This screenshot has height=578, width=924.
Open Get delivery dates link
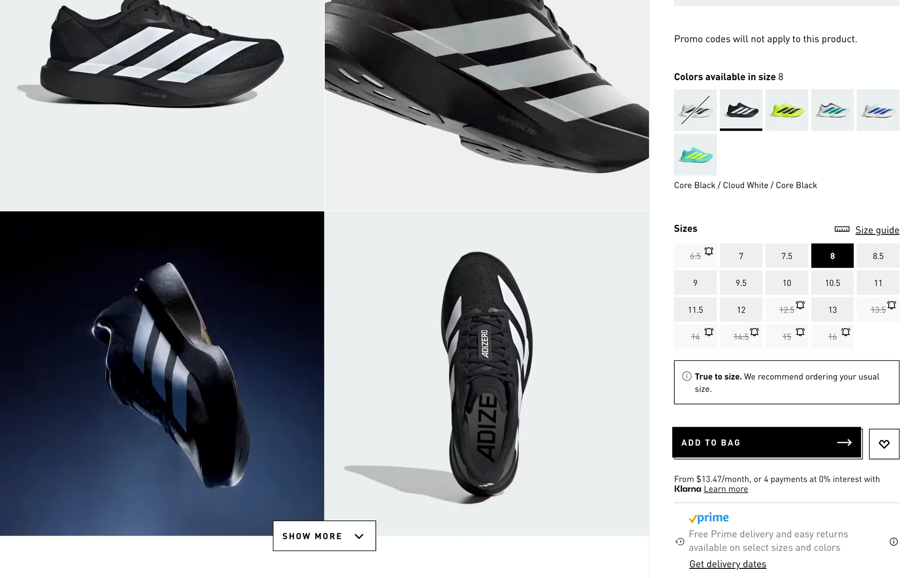point(727,564)
